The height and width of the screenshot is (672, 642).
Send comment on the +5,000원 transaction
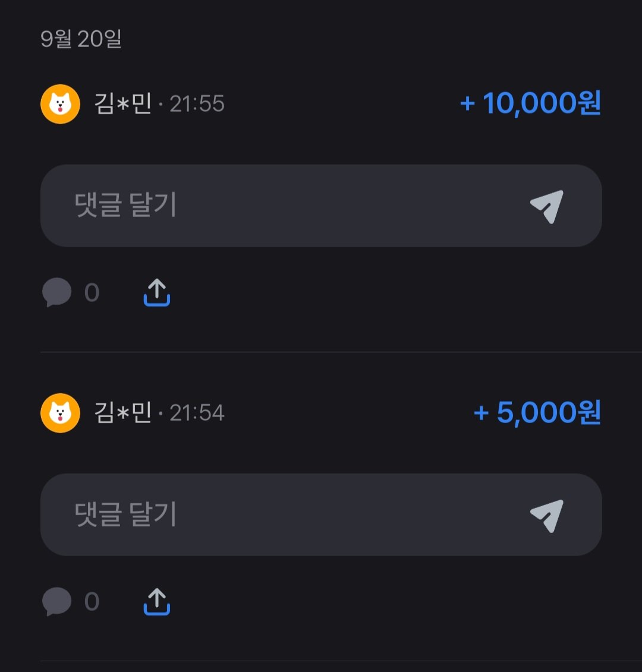[547, 516]
